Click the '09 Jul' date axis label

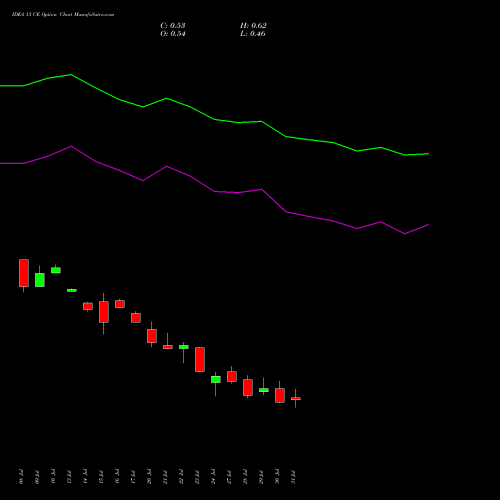tap(38, 477)
